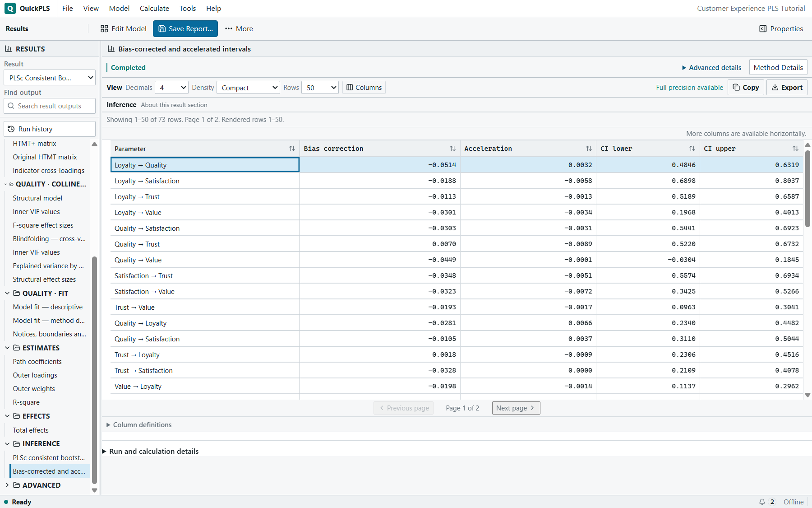Screen dimensions: 812x508
Task: Open the Result selector dropdown
Action: [x=50, y=78]
